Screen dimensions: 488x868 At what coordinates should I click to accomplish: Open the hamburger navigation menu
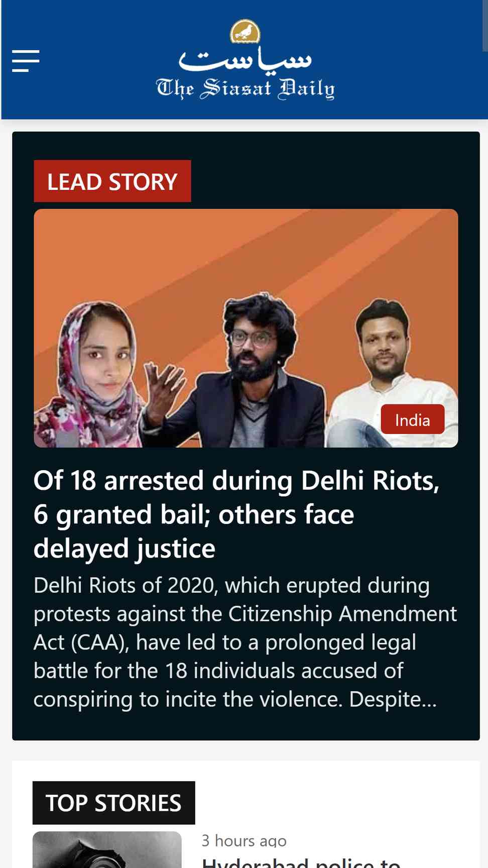[x=26, y=61]
